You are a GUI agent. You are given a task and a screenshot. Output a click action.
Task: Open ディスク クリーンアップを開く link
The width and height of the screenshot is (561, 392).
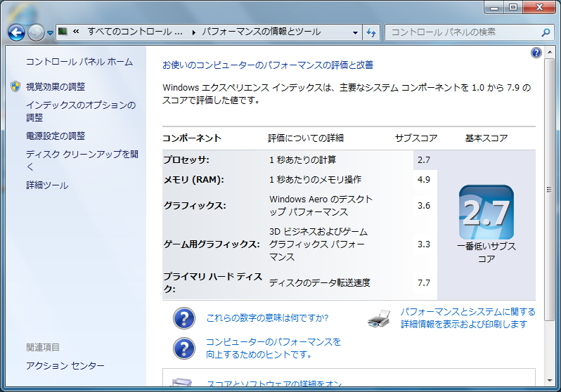[82, 160]
